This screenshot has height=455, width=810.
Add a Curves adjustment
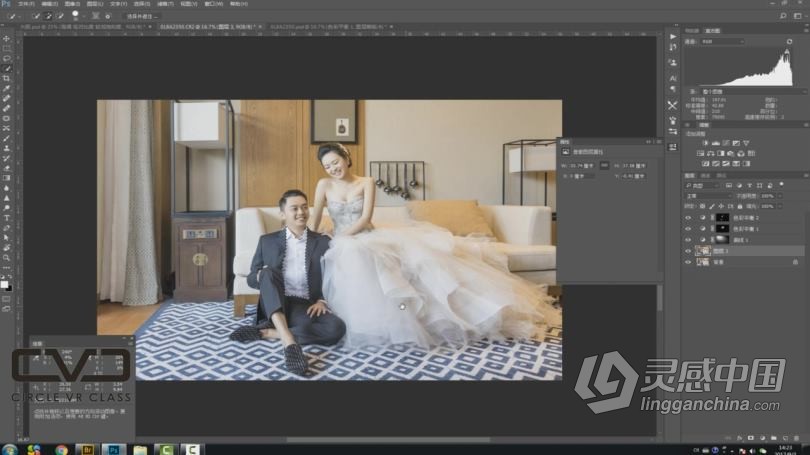[x=726, y=143]
